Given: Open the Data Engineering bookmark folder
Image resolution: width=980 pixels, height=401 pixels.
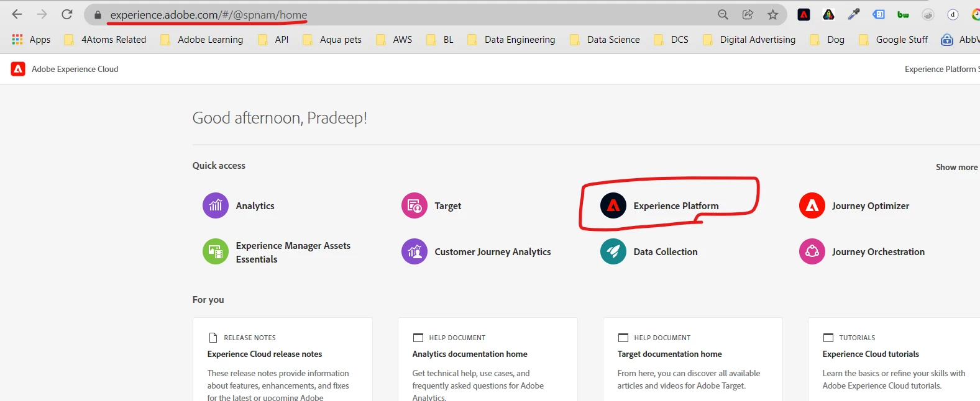Looking at the screenshot, I should tap(511, 40).
